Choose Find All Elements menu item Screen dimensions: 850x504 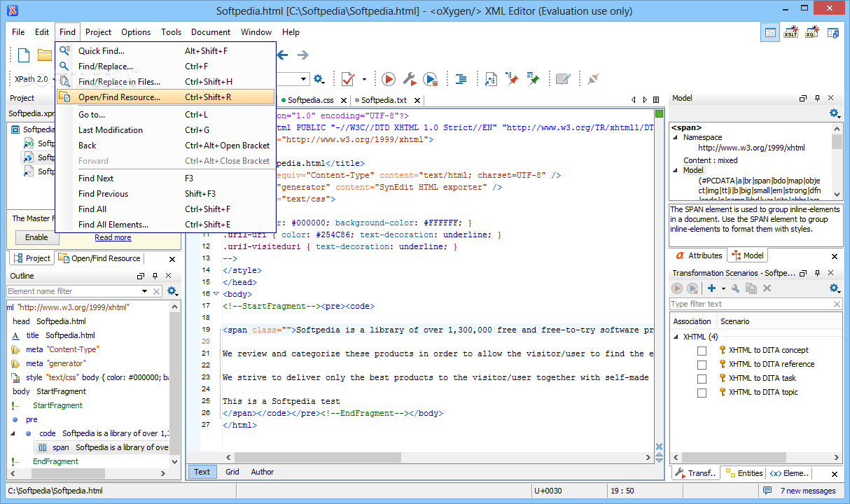tap(165, 225)
